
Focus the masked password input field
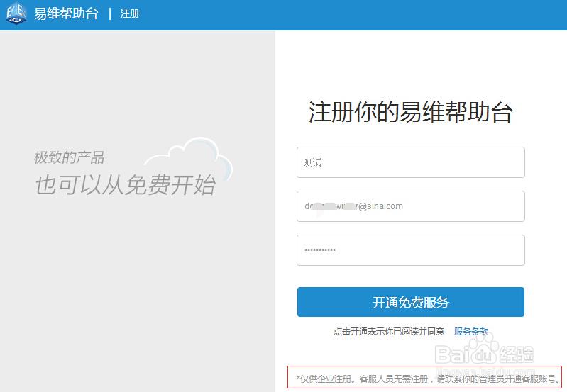click(x=410, y=250)
